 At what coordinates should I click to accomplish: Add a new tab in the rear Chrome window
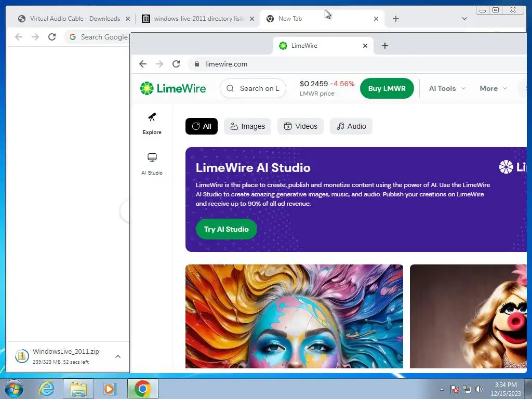395,19
